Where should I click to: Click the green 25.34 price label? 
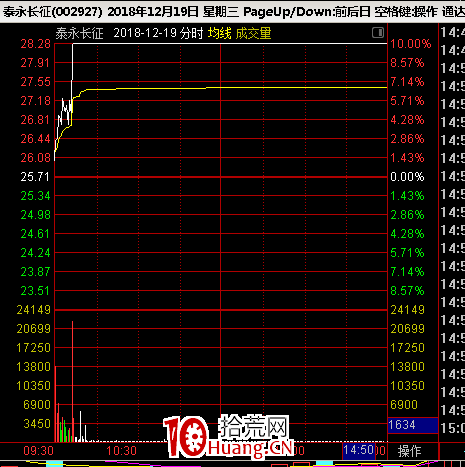[35, 196]
